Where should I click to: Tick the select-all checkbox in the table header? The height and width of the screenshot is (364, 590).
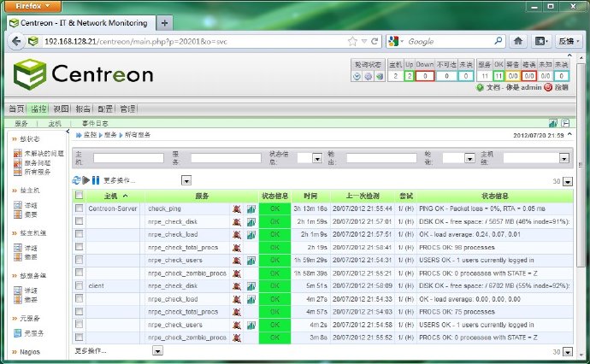click(x=79, y=195)
